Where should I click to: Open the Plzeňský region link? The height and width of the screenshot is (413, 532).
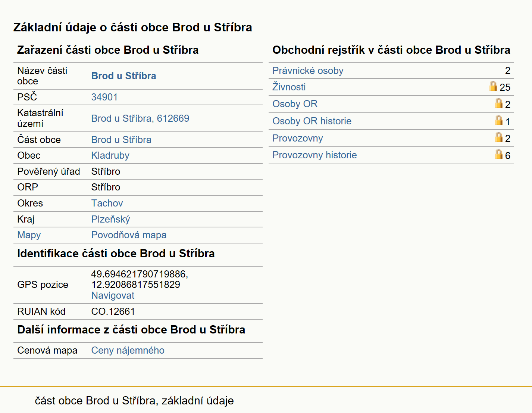tap(111, 219)
